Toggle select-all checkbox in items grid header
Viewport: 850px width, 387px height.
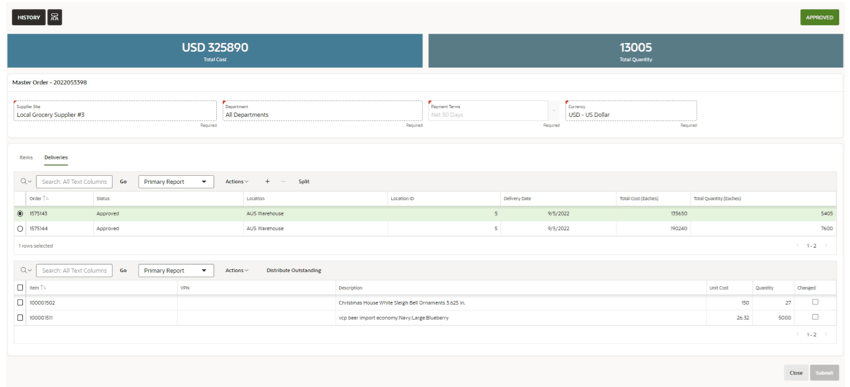pos(20,287)
